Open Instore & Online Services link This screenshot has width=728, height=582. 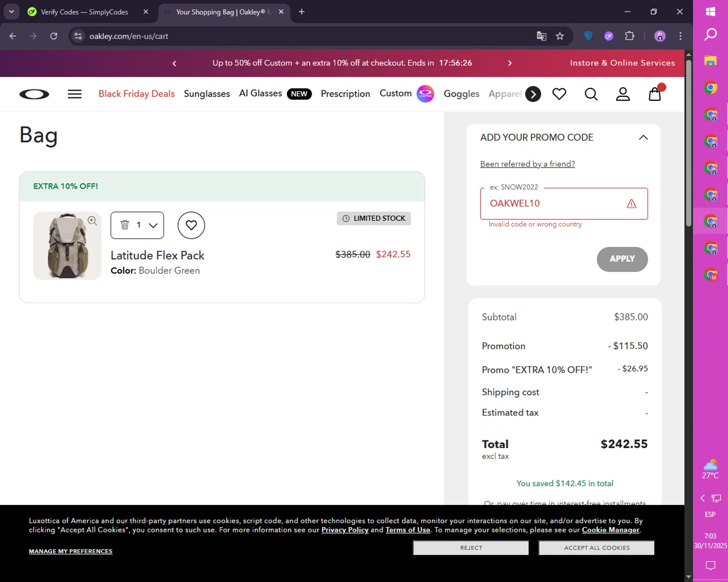(x=622, y=63)
